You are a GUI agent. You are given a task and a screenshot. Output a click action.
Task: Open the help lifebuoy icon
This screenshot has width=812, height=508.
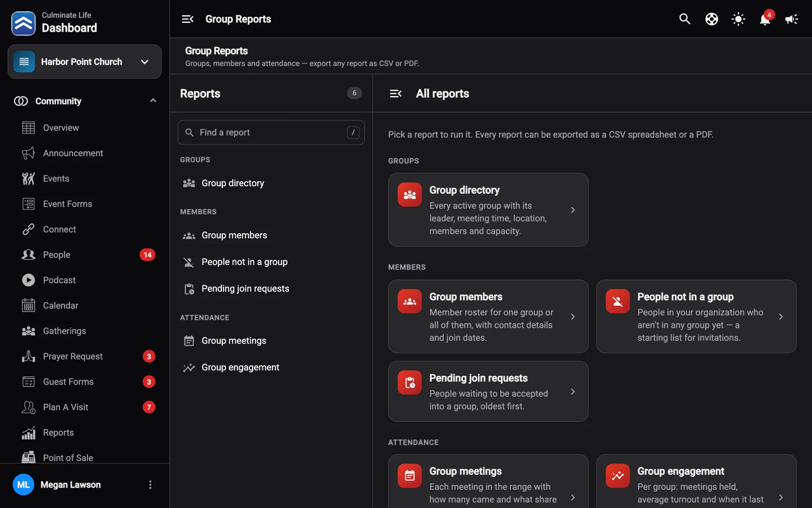(712, 19)
